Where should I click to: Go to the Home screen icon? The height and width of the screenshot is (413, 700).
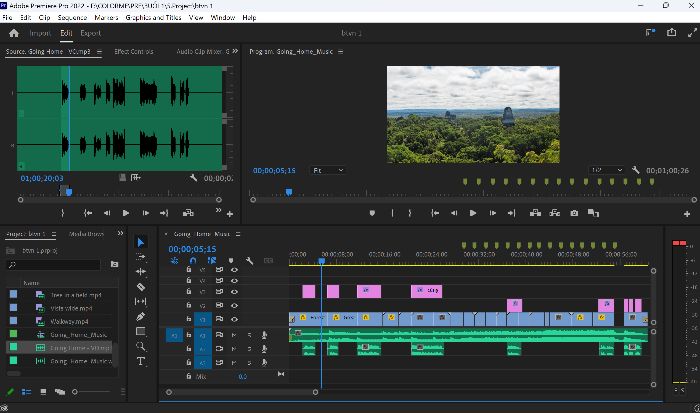point(14,33)
